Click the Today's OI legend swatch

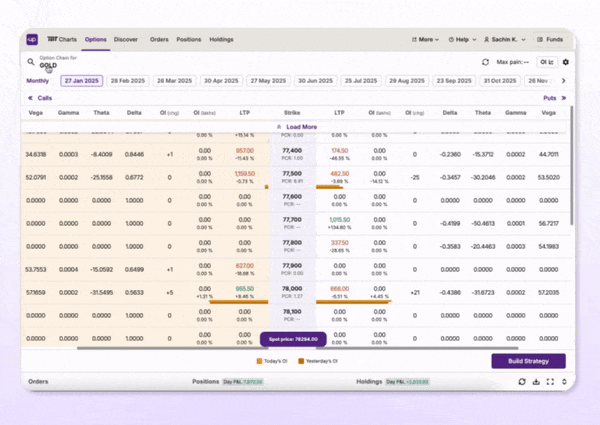coord(261,359)
